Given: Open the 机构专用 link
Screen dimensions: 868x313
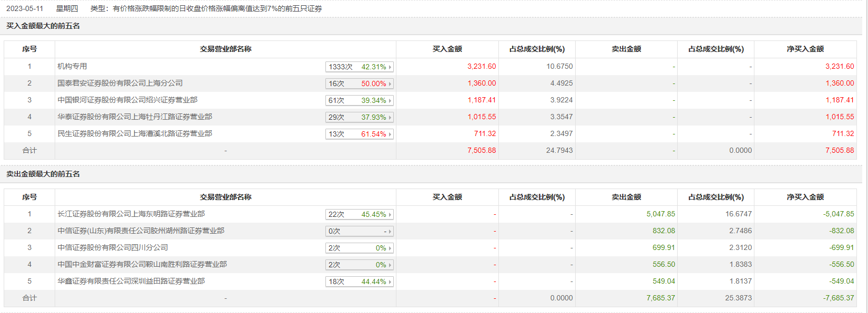Looking at the screenshot, I should tap(72, 66).
